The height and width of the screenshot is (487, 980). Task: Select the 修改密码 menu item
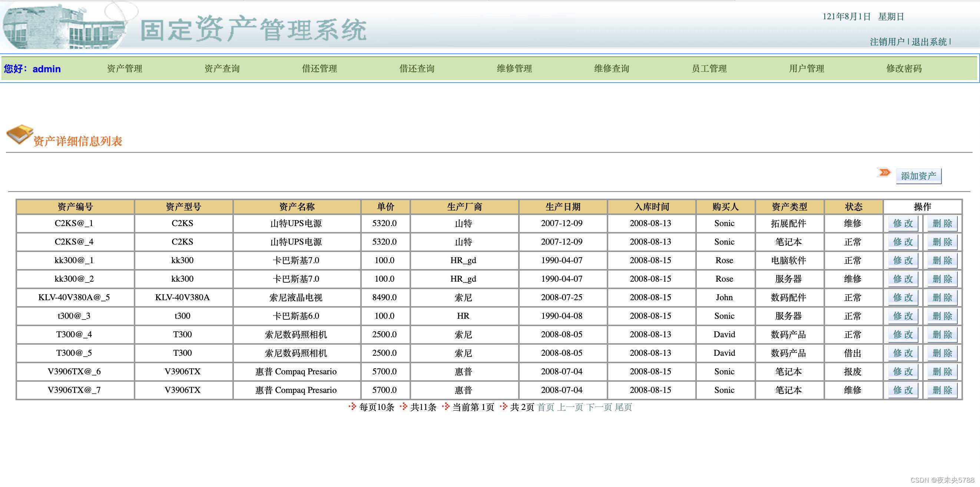(x=904, y=69)
